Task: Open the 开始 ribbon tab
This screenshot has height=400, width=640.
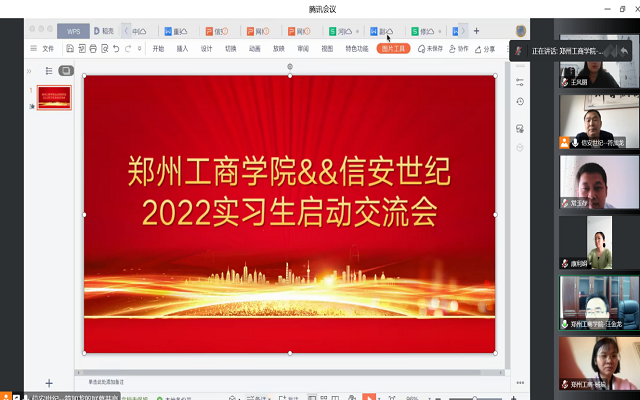Action: tap(158, 49)
